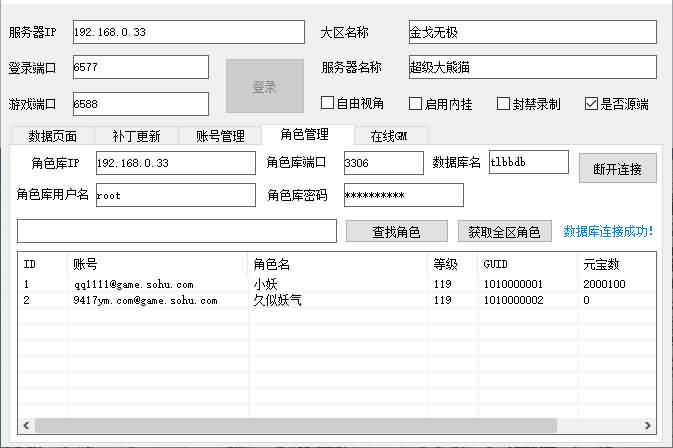Enable the 启用内挂 checkbox
The height and width of the screenshot is (448, 673).
point(415,103)
